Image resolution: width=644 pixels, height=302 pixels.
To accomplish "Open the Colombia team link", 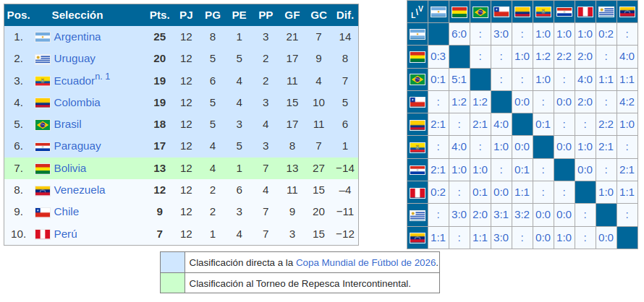I will (77, 103).
